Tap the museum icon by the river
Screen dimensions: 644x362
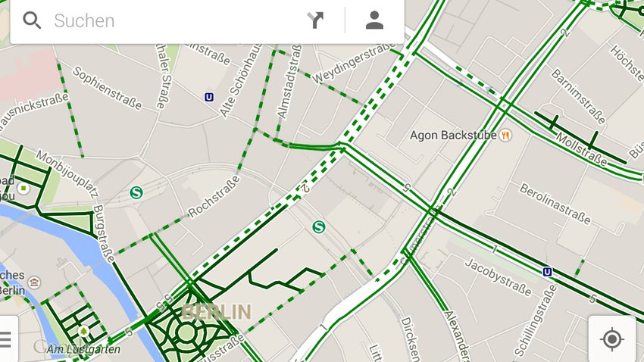(35, 282)
